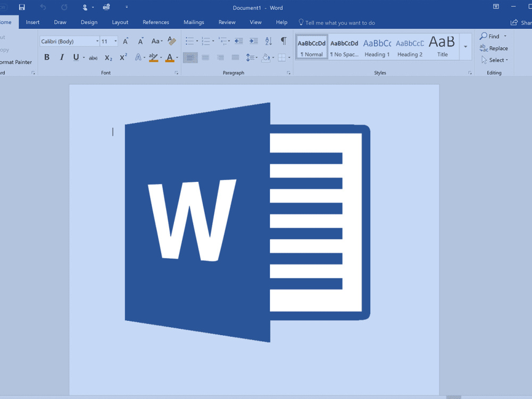Open the font name Calibri (Body) box

(70, 41)
